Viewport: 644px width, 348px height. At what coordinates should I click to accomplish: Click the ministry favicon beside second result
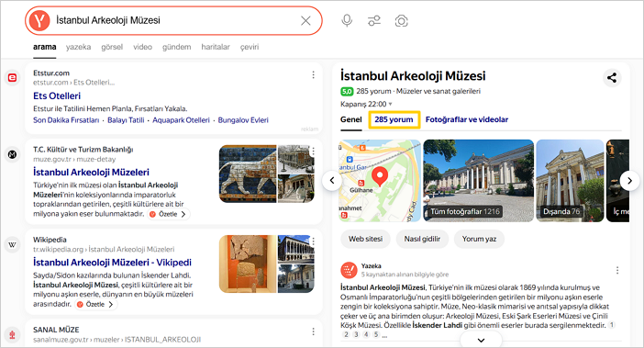(x=12, y=154)
